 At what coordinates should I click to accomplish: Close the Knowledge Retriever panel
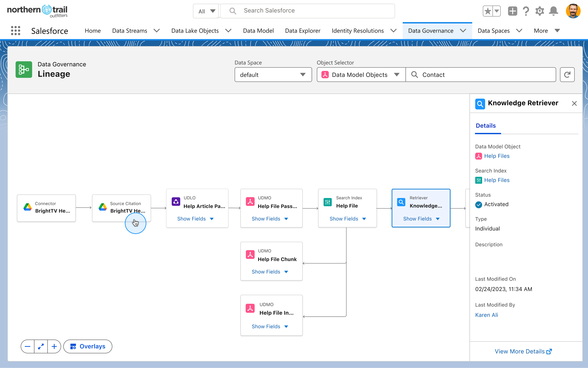574,103
